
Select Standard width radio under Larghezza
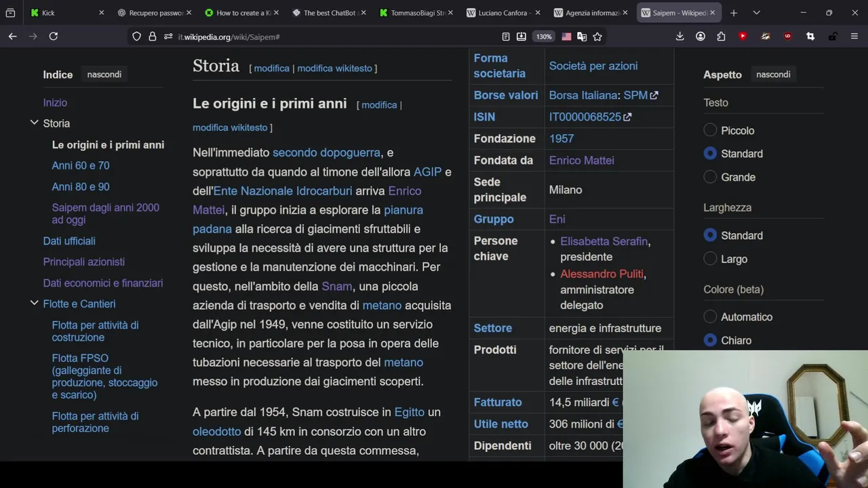pos(710,235)
